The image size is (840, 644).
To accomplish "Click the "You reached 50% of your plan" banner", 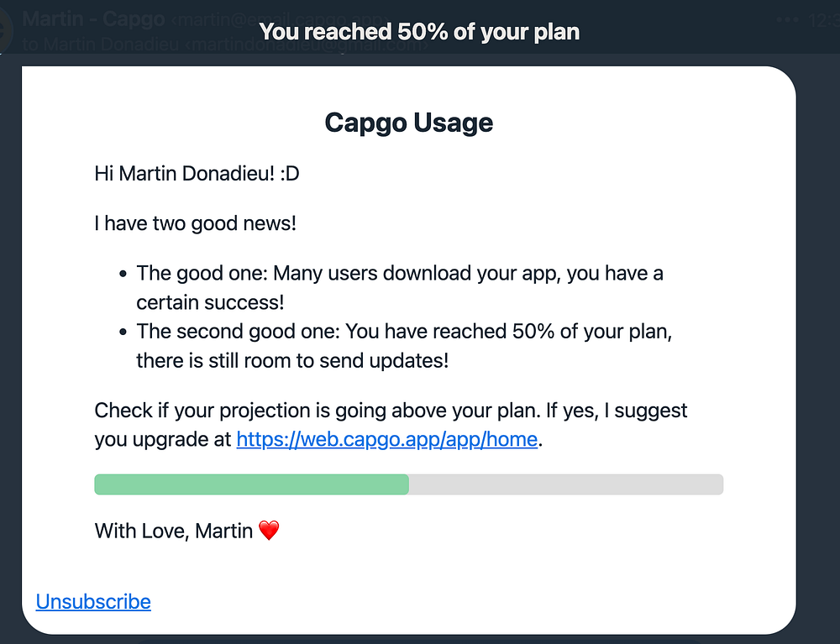I will pos(419,32).
